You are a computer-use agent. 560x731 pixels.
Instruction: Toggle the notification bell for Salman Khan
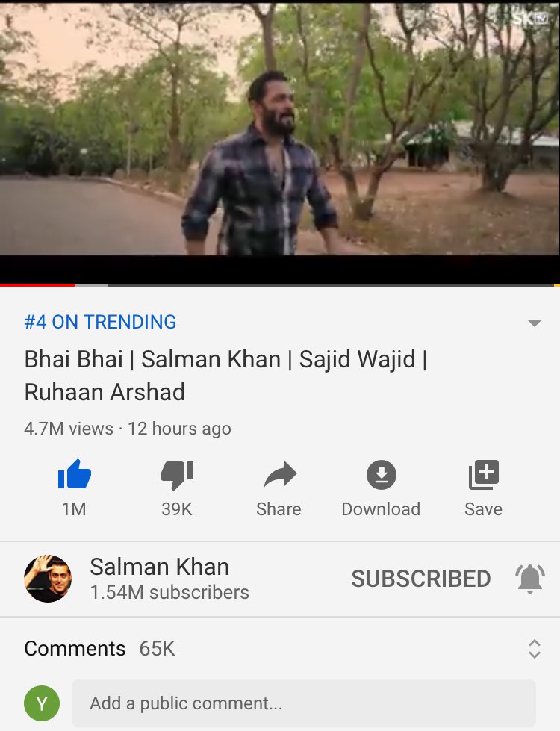point(529,579)
